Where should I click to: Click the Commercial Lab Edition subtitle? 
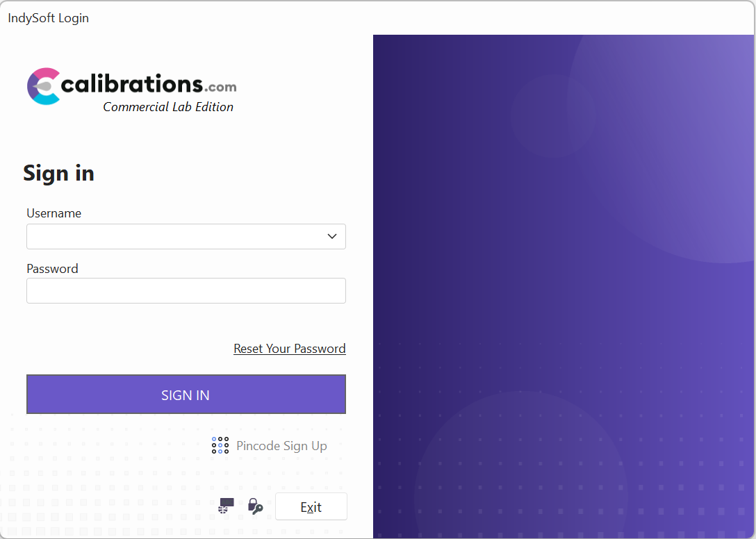(168, 107)
